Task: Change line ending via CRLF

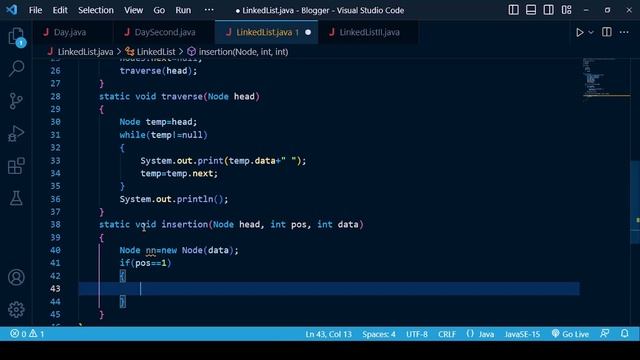Action: (x=447, y=334)
